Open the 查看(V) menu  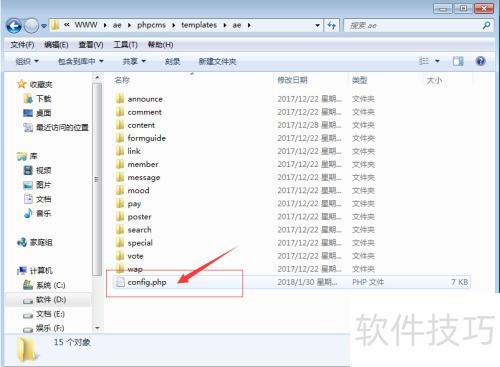tap(91, 45)
